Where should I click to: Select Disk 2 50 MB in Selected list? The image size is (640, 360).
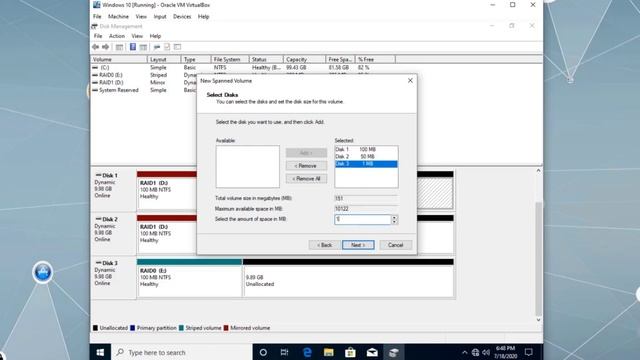point(366,156)
